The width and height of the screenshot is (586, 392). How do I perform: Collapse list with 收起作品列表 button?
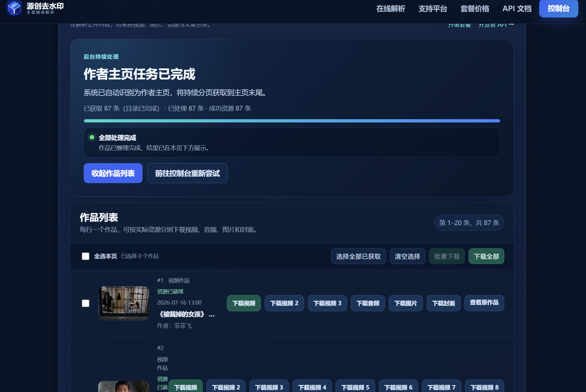pyautogui.click(x=113, y=173)
